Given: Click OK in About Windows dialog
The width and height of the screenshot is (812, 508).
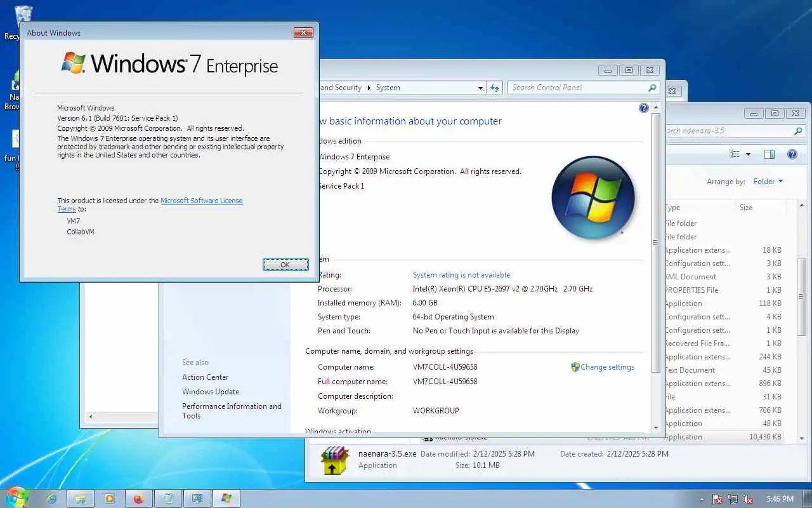Looking at the screenshot, I should (285, 264).
